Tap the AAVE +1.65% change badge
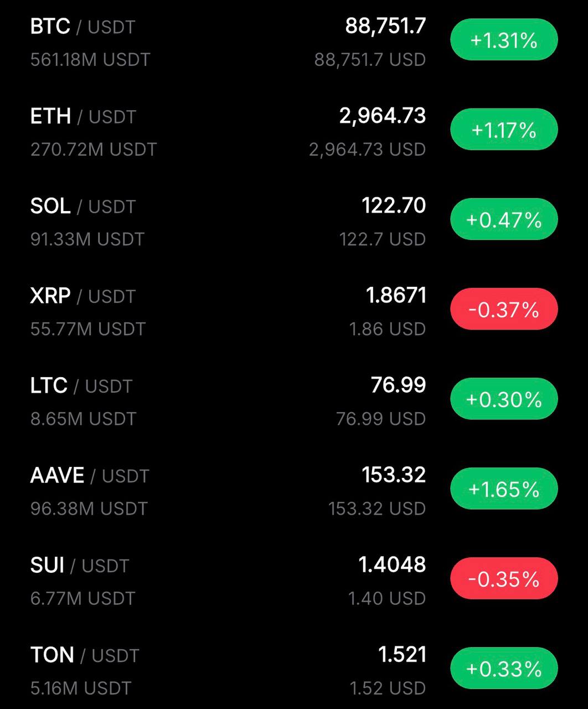The width and height of the screenshot is (588, 709). pyautogui.click(x=504, y=489)
